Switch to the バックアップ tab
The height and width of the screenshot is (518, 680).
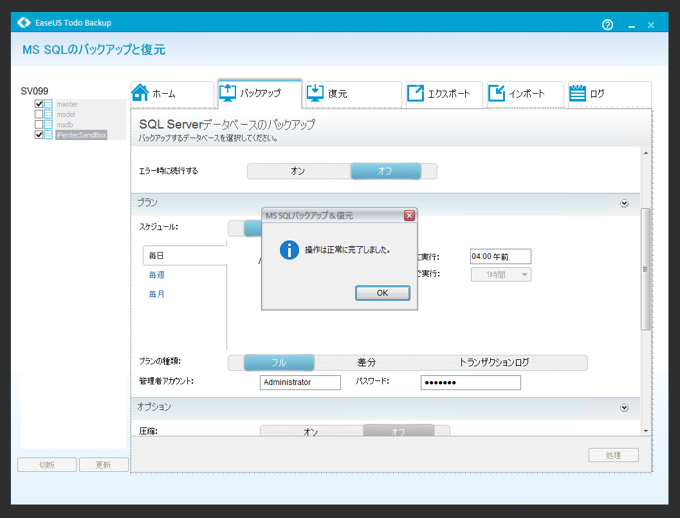tap(260, 93)
